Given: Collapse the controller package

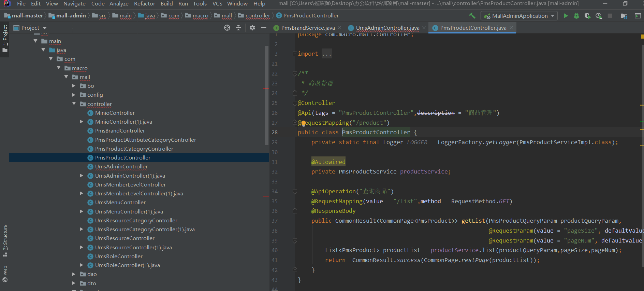Looking at the screenshot, I should [74, 103].
